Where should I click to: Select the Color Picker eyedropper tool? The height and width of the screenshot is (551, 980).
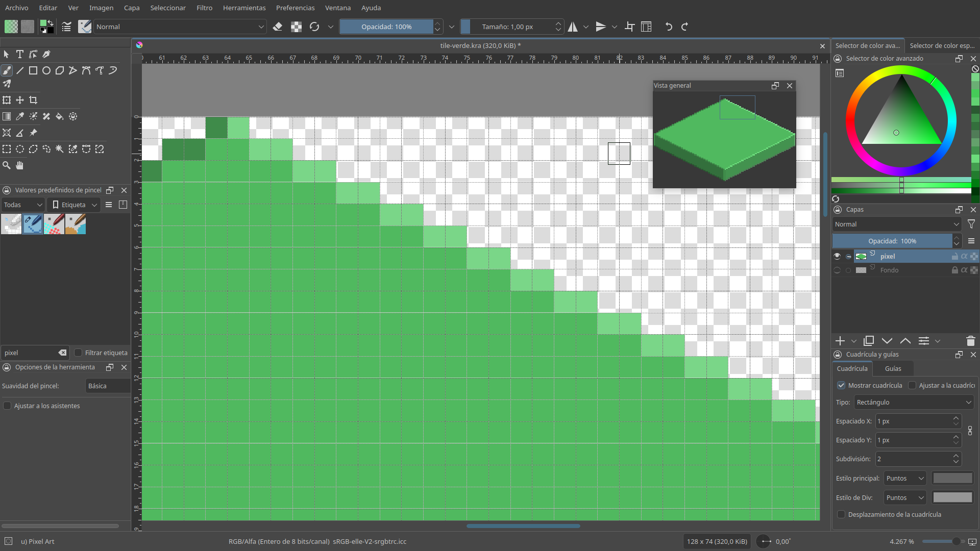(20, 116)
